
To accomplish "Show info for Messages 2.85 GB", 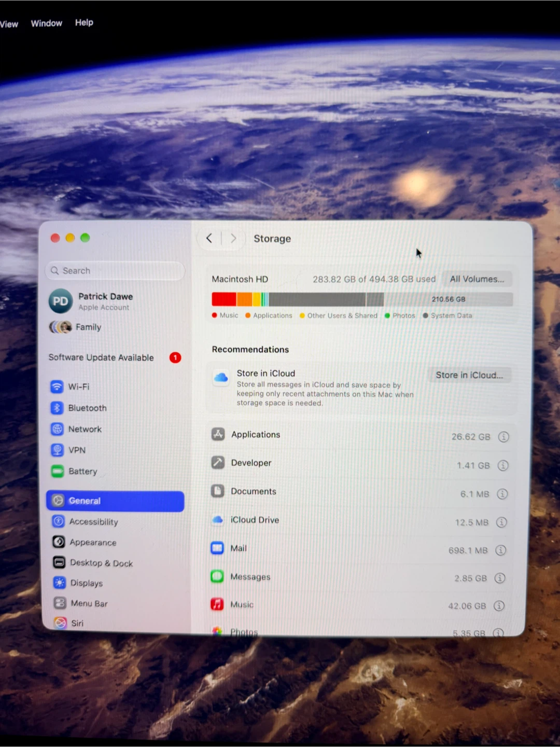I will [x=500, y=578].
